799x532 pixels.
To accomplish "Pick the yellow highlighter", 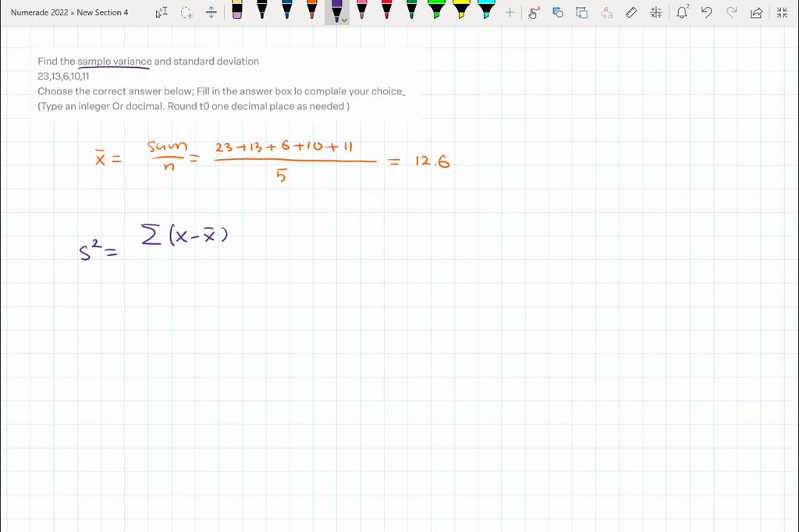I will coord(461,12).
